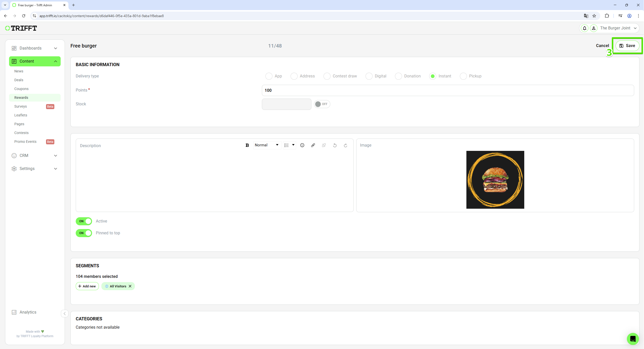Click the redo icon in description editor

coord(345,145)
